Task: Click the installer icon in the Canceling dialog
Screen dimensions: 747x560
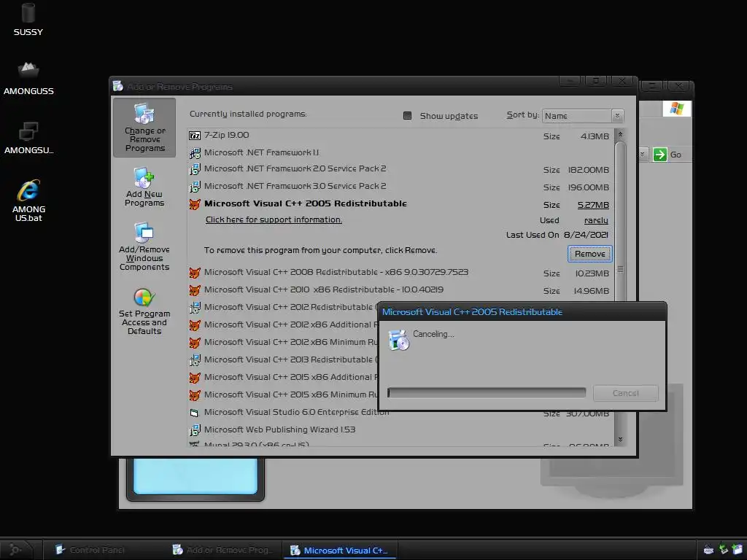Action: coord(399,340)
